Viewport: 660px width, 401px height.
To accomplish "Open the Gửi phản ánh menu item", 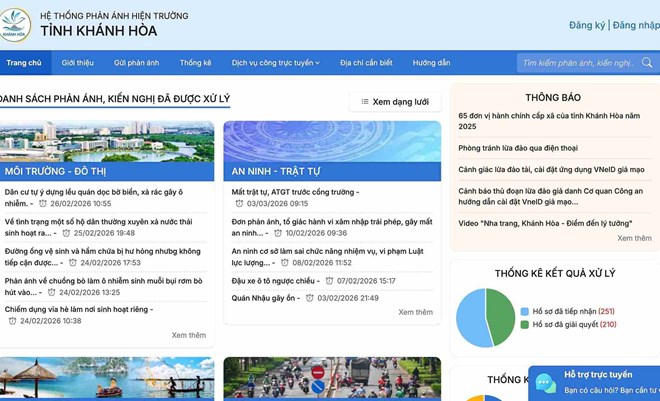I will 136,63.
